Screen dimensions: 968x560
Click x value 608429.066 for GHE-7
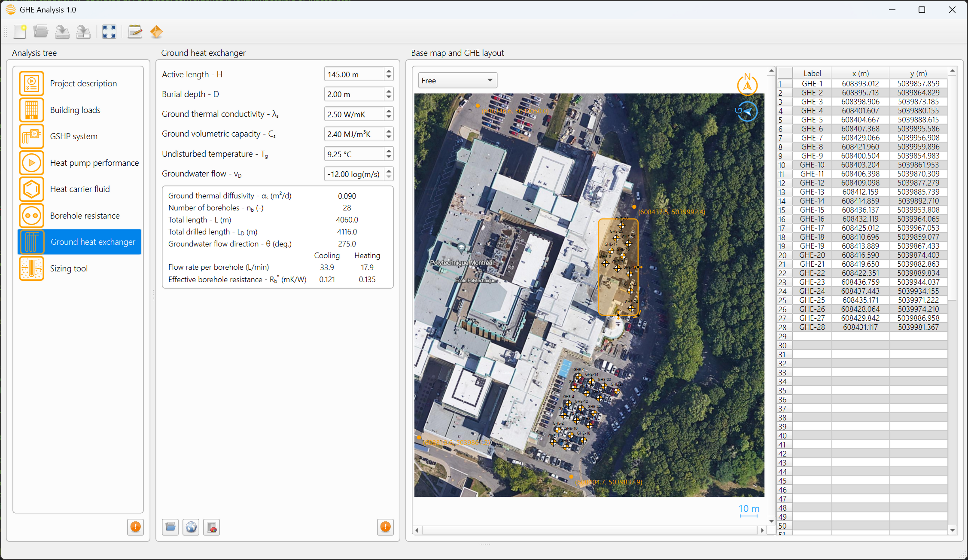[x=860, y=138]
